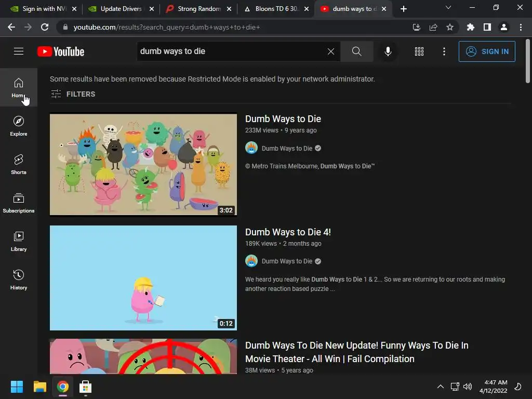Click the browser address bar URL
The width and height of the screenshot is (532, 399).
[x=167, y=27]
